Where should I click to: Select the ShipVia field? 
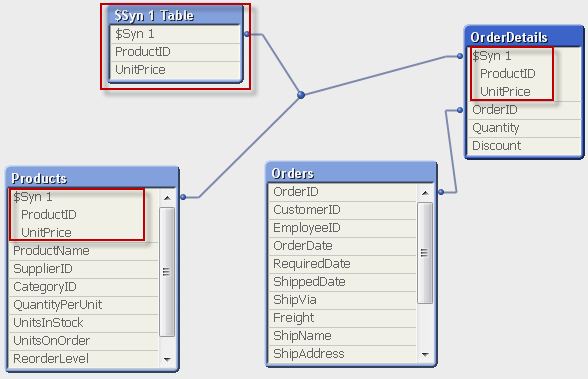(343, 300)
